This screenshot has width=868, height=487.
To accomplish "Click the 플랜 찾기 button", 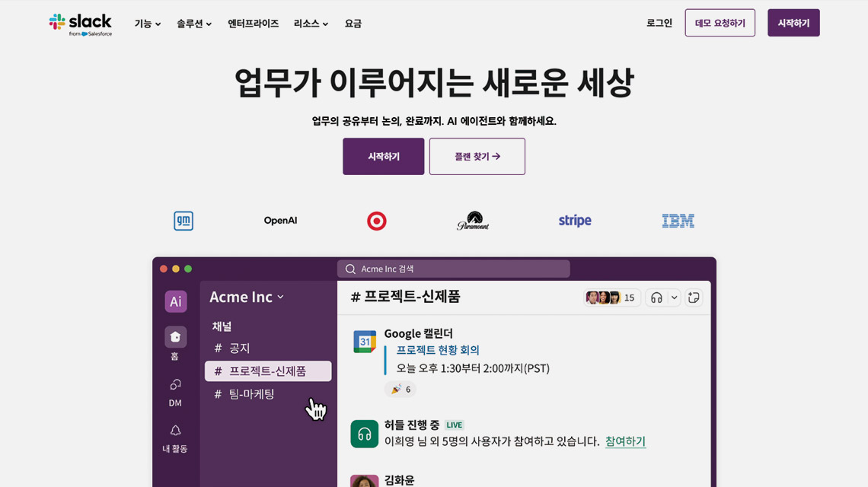I will tap(477, 157).
